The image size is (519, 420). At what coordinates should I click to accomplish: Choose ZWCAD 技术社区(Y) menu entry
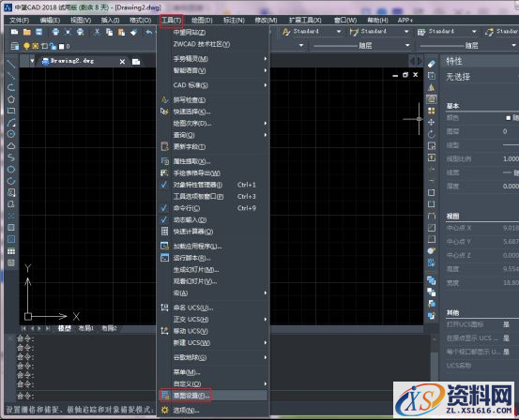pos(213,44)
